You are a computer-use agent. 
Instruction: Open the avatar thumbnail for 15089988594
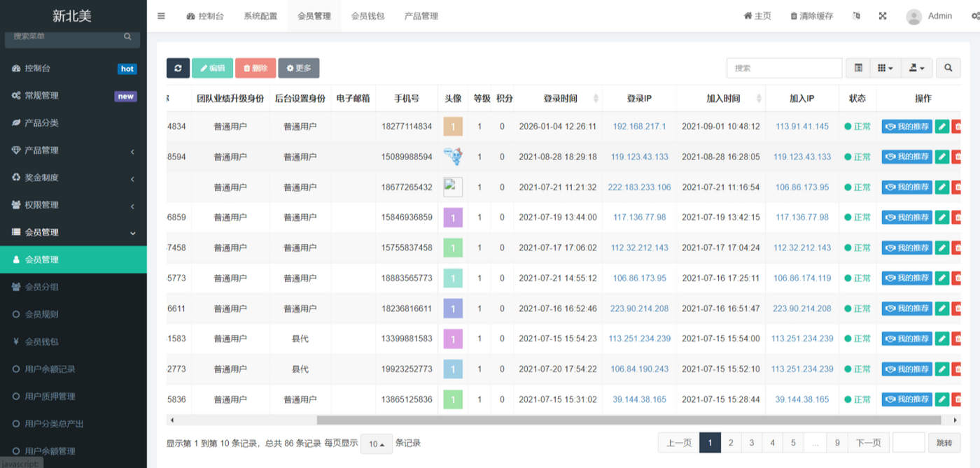453,157
